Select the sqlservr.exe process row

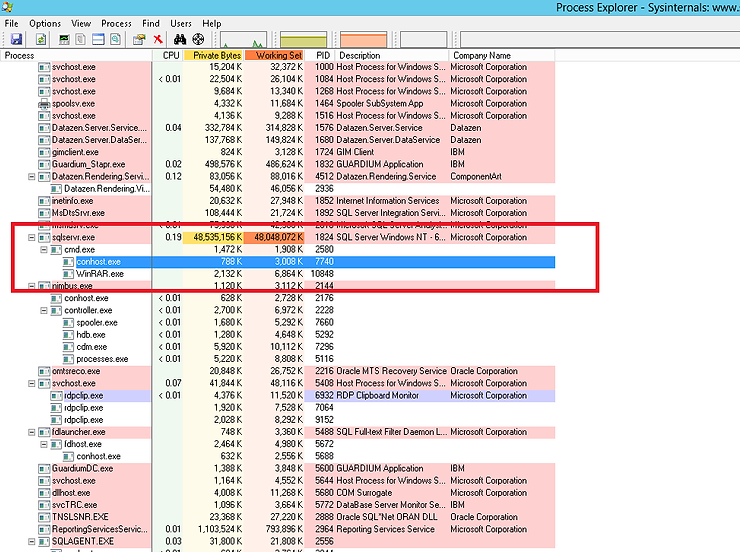tap(278, 237)
